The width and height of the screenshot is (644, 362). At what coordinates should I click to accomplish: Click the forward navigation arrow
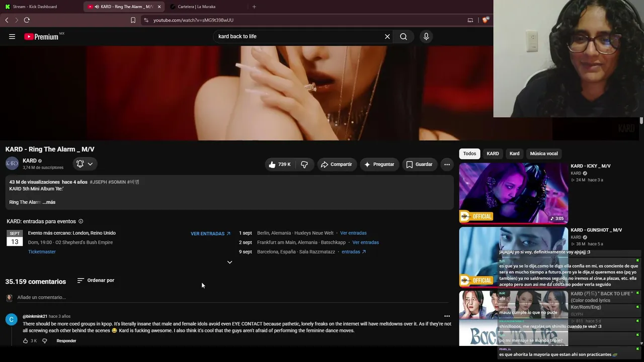point(17,20)
